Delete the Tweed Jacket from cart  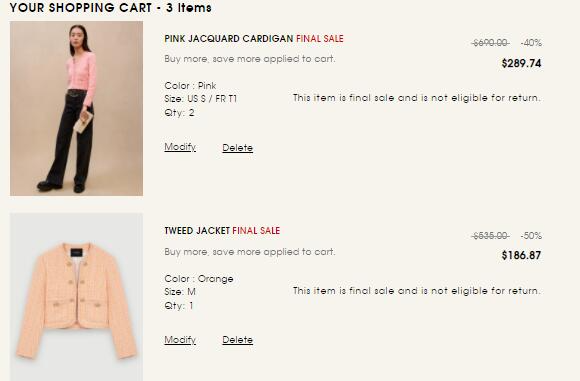[x=237, y=340]
